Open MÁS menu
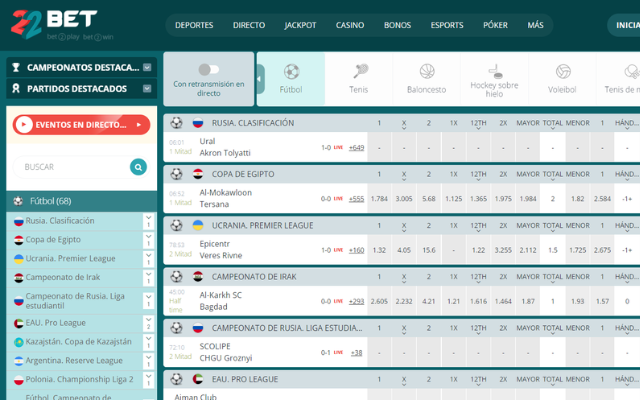Image resolution: width=640 pixels, height=400 pixels. pyautogui.click(x=536, y=25)
